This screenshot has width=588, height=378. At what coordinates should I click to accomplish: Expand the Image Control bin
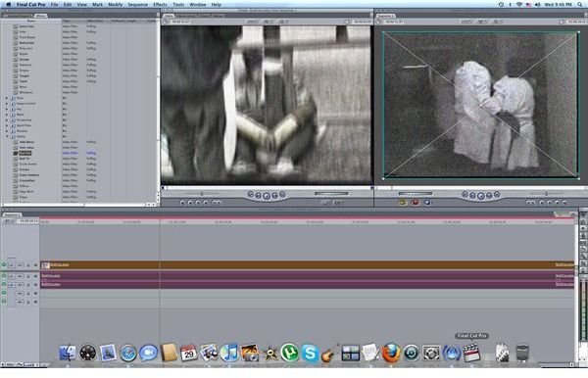7,104
